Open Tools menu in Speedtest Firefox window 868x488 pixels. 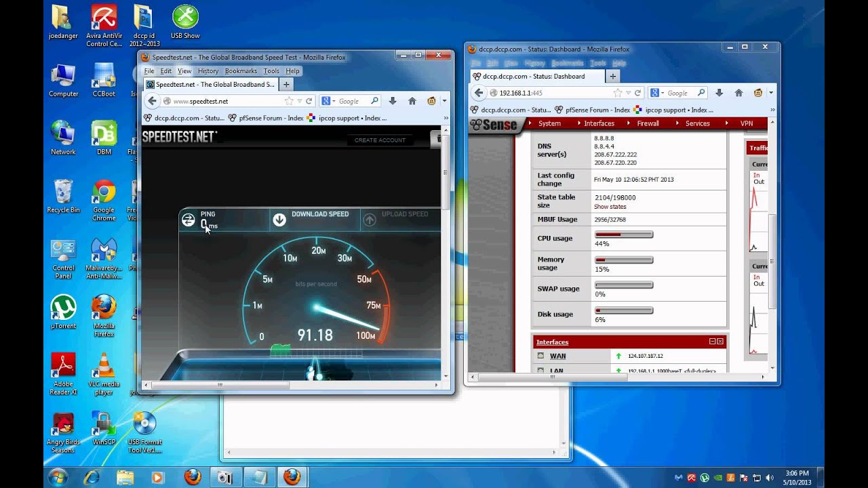click(x=271, y=70)
